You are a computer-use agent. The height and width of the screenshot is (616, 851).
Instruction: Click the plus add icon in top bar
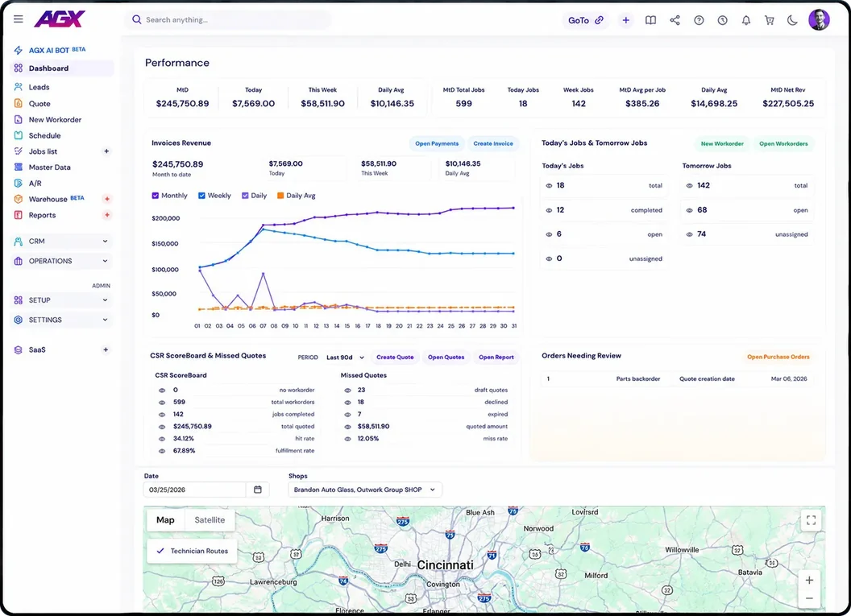point(626,20)
